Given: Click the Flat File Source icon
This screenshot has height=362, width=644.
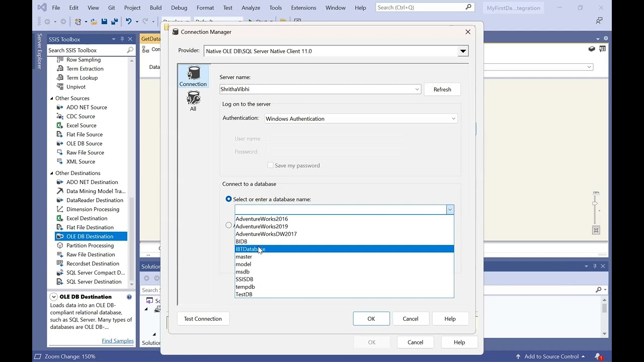Looking at the screenshot, I should tap(60, 135).
